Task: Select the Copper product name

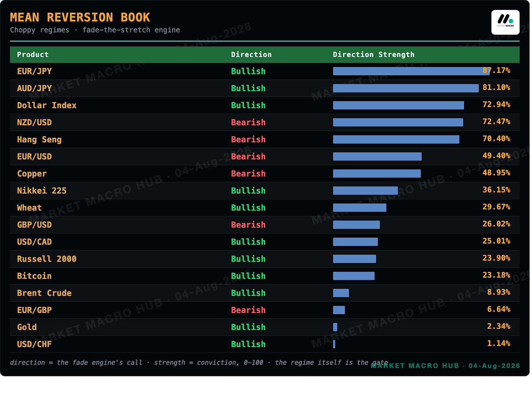Action: [x=32, y=174]
